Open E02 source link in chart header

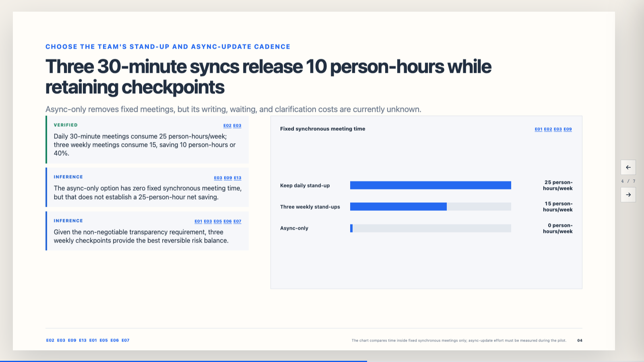tap(548, 129)
